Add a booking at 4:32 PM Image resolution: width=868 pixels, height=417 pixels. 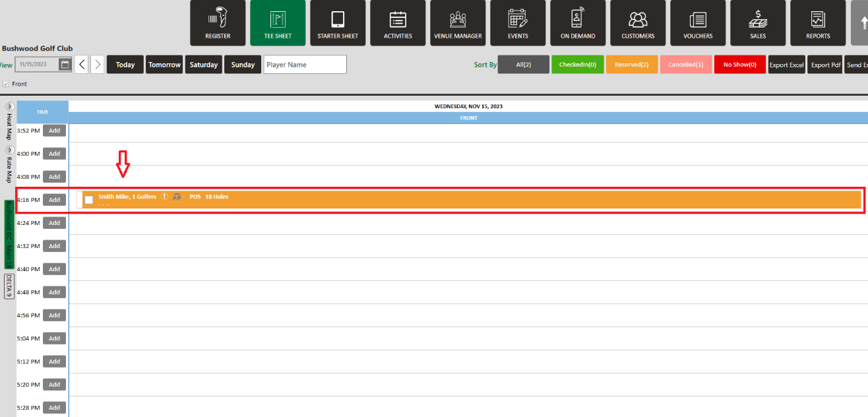click(x=54, y=246)
